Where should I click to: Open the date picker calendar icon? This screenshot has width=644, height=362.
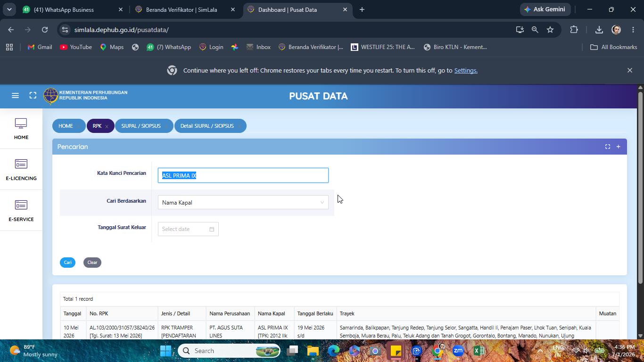[212, 229]
